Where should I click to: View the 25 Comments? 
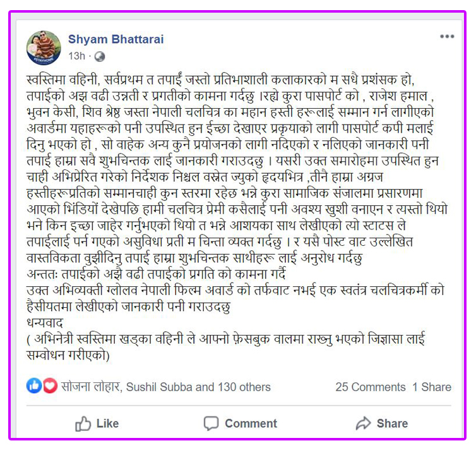coord(371,387)
